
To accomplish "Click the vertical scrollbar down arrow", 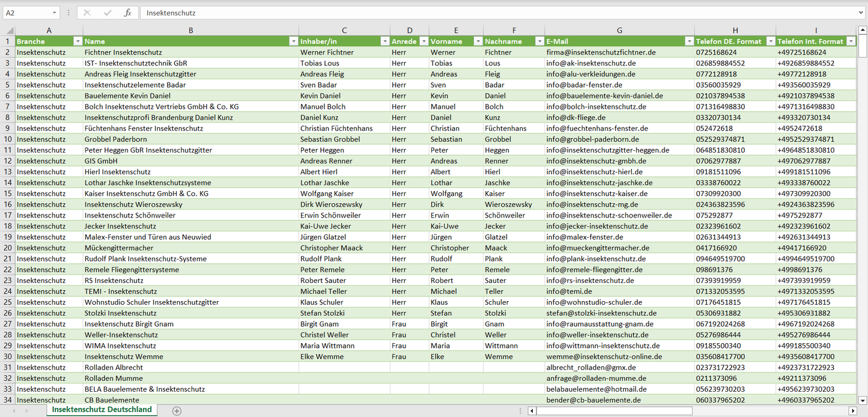I will pyautogui.click(x=863, y=400).
